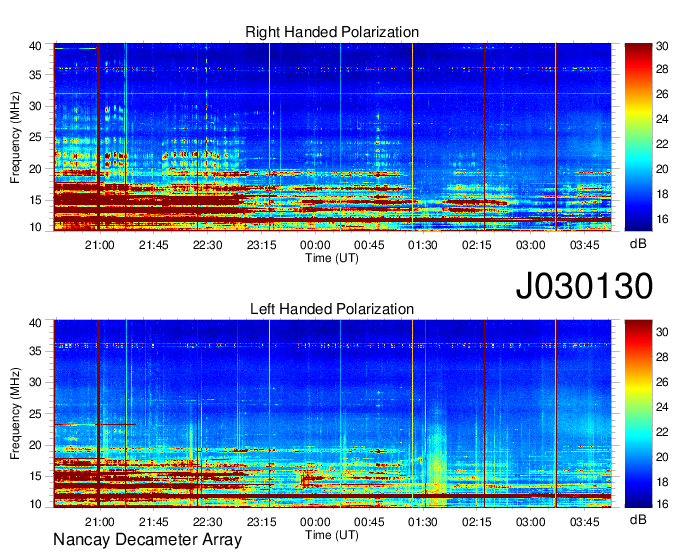The height and width of the screenshot is (552, 680).
Task: Click the '15' frequency tick of the top plot
Action: click(36, 200)
